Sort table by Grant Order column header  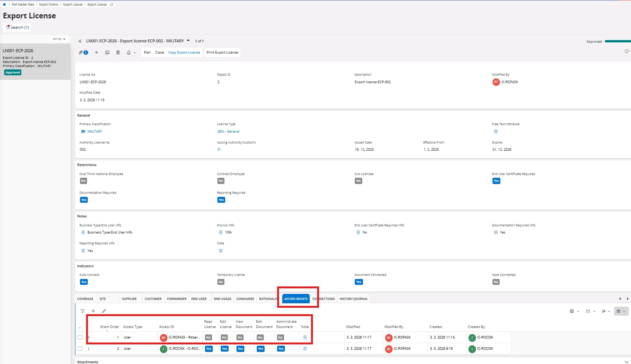coord(110,327)
